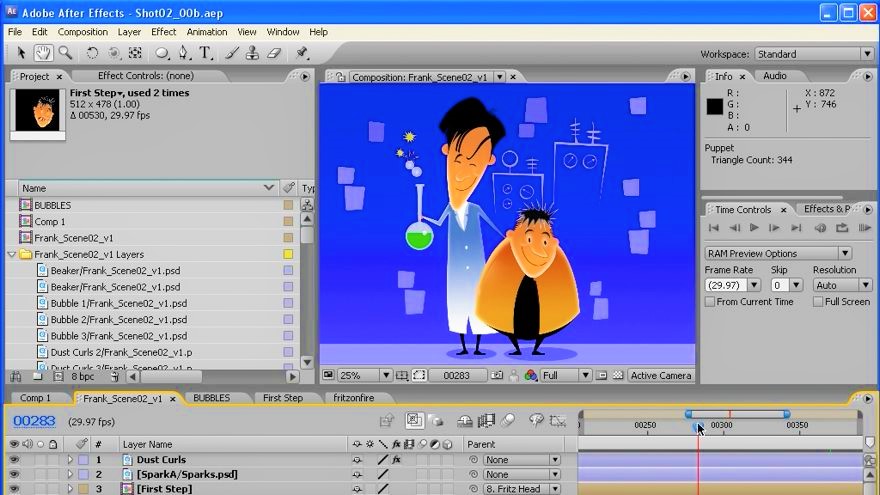880x495 pixels.
Task: Create a new composition from Project panel footer
Action: (x=58, y=377)
